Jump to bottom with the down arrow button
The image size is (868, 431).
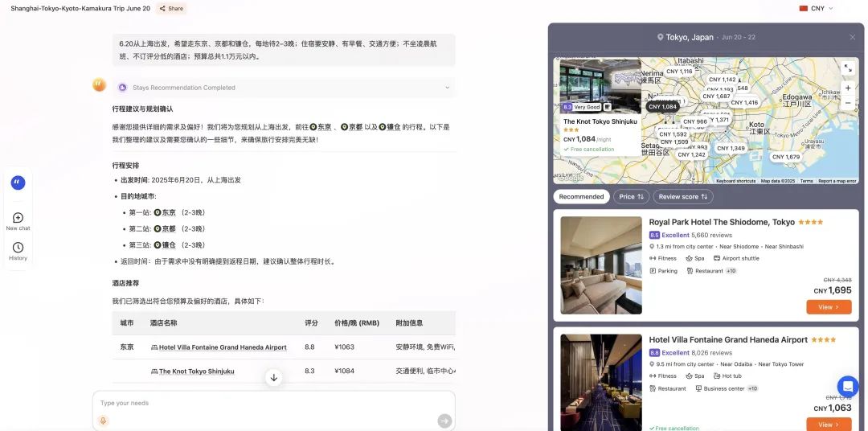click(273, 378)
